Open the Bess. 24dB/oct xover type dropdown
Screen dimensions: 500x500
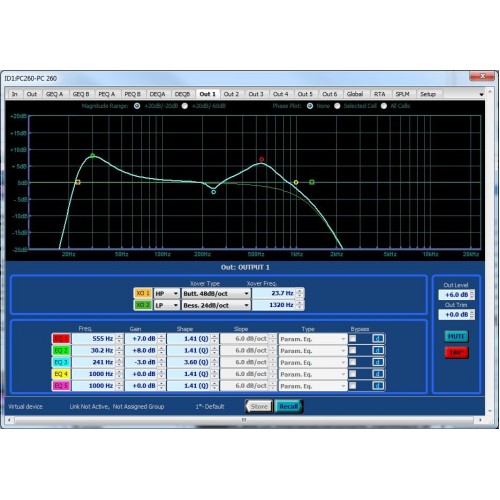[x=216, y=305]
